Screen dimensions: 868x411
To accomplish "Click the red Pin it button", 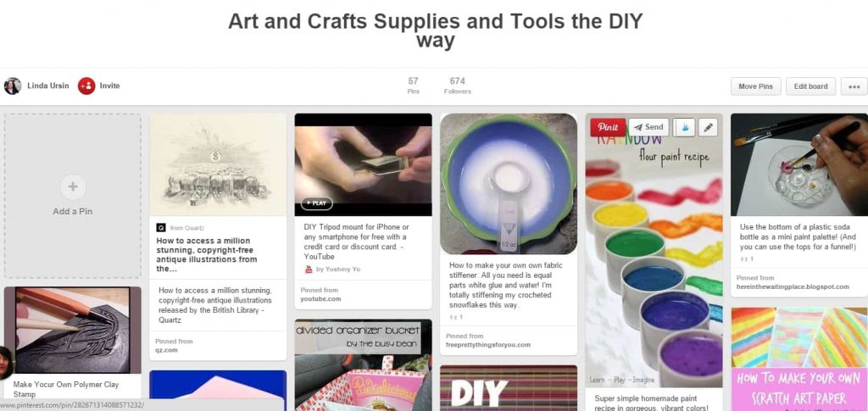I will (608, 127).
